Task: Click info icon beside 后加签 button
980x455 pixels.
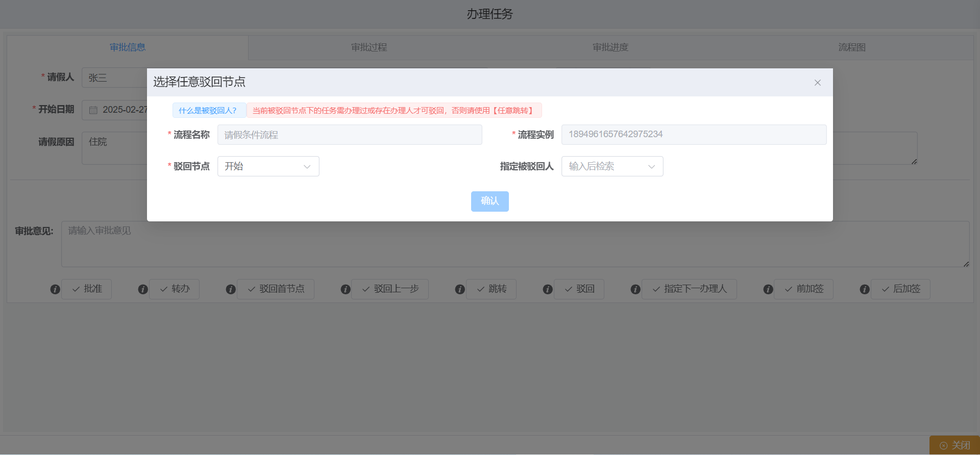Action: point(865,289)
